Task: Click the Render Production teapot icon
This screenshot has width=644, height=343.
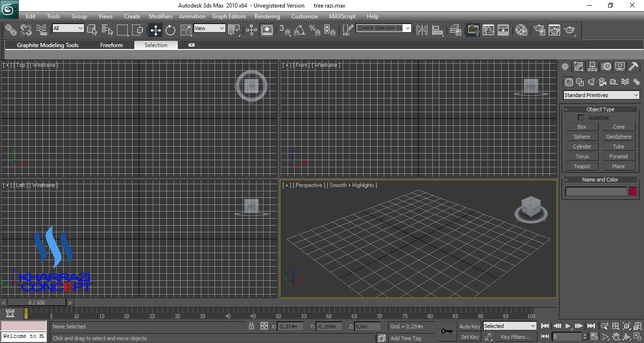Action: point(570,30)
